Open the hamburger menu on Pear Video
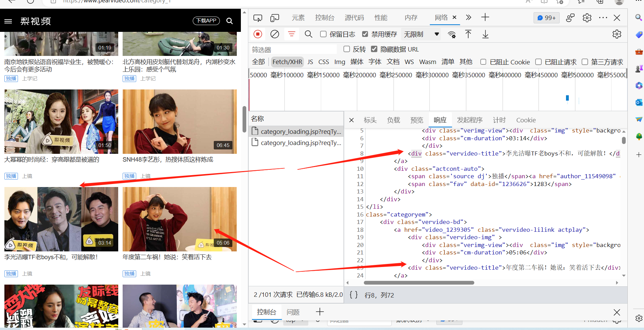644x330 pixels. [8, 21]
